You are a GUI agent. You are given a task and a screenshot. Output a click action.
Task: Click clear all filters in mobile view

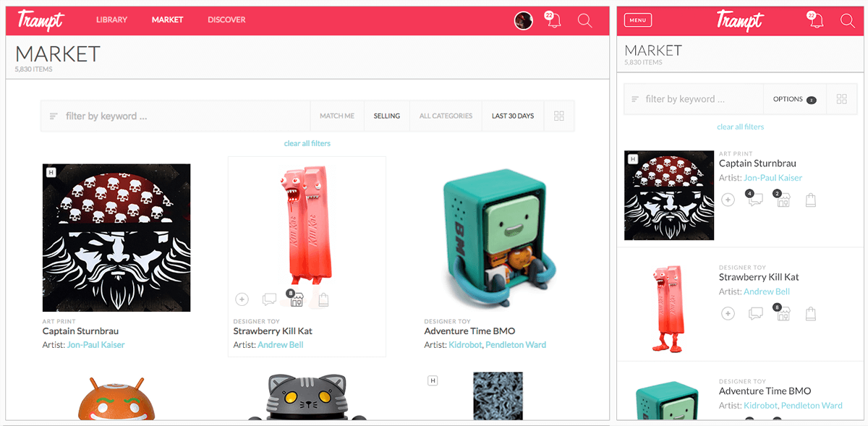tap(741, 127)
